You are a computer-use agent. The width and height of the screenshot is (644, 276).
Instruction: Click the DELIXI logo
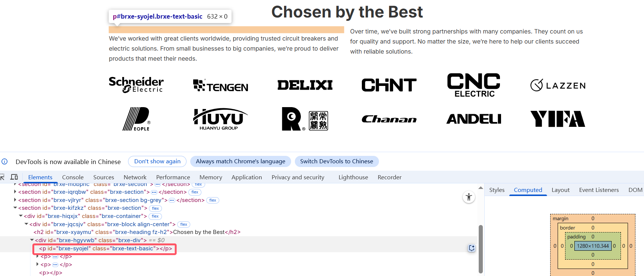click(x=305, y=85)
